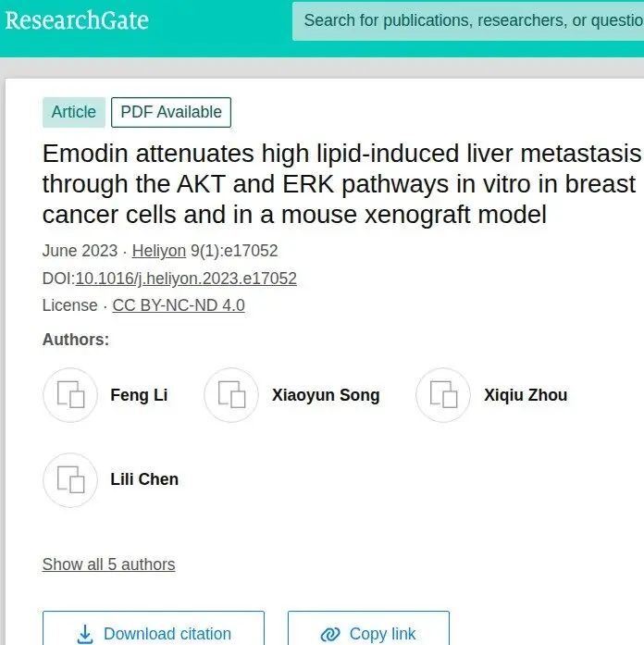
Task: Click Feng Li's avatar placeholder icon
Action: [70, 395]
